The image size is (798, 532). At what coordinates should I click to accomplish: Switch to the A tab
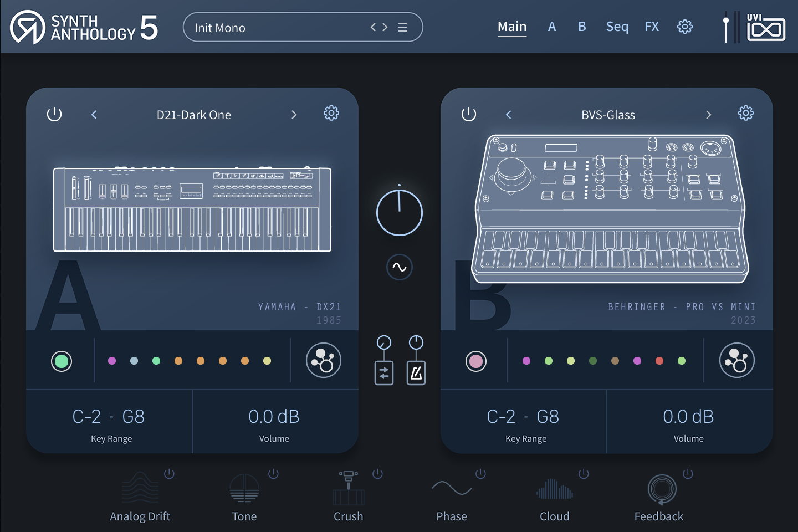point(552,27)
